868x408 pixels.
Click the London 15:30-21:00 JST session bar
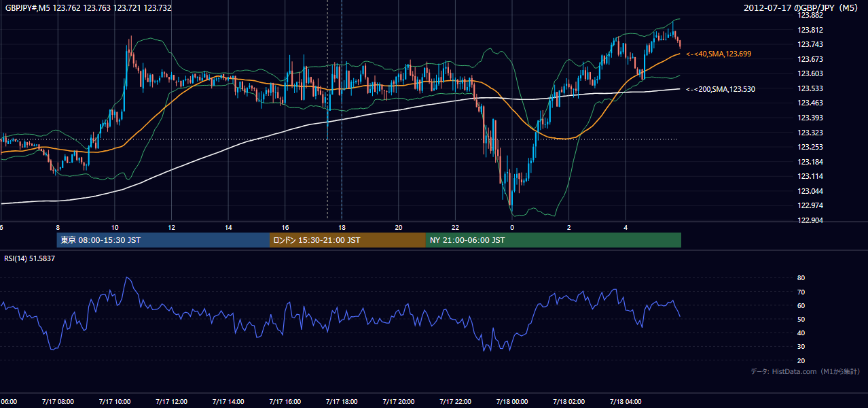(x=348, y=240)
